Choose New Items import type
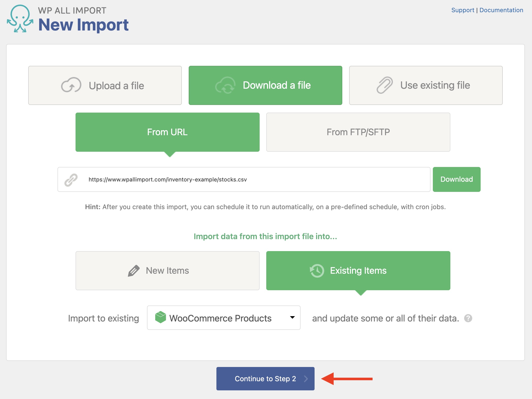The image size is (532, 399). point(168,271)
